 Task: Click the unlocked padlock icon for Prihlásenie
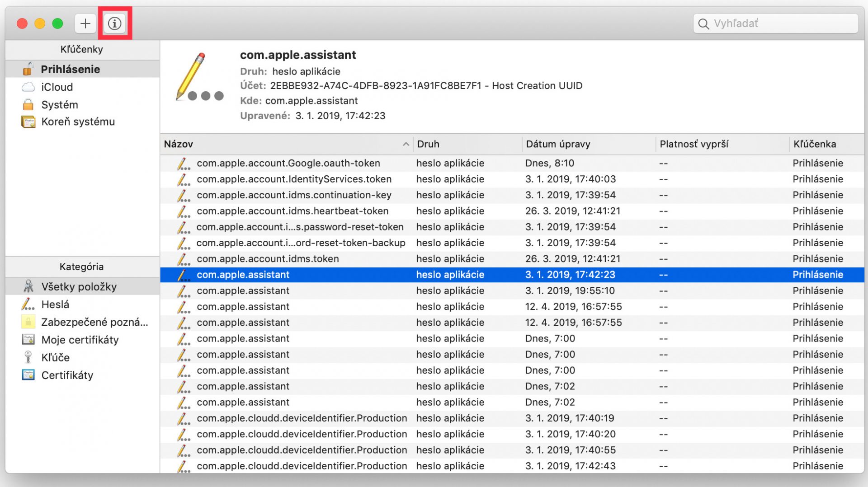click(28, 69)
